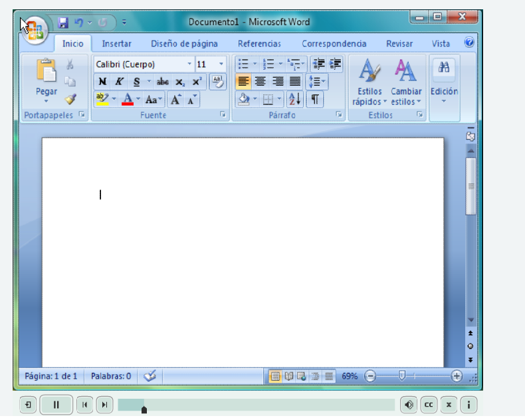Cut selection with the scissors icon
The image size is (525, 420).
pos(70,64)
